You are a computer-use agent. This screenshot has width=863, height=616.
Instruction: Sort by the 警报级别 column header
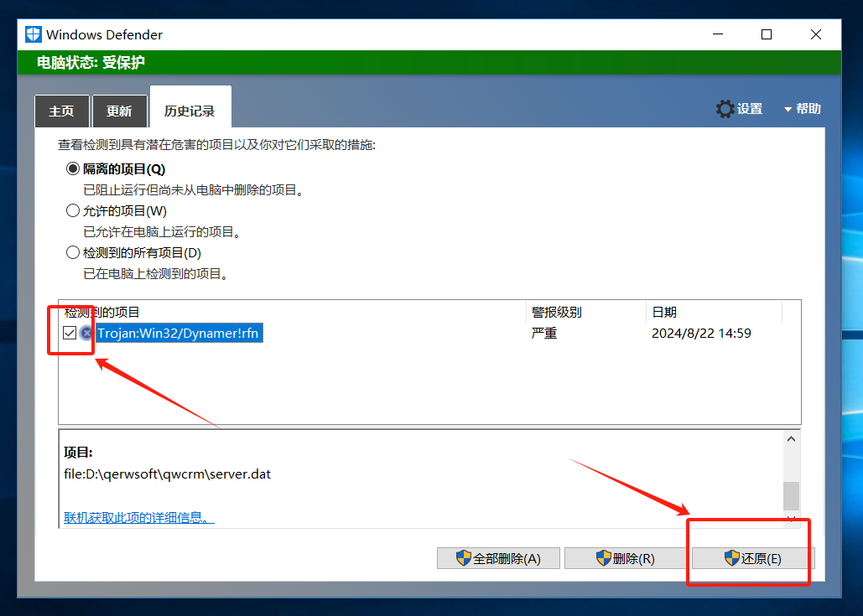point(585,312)
